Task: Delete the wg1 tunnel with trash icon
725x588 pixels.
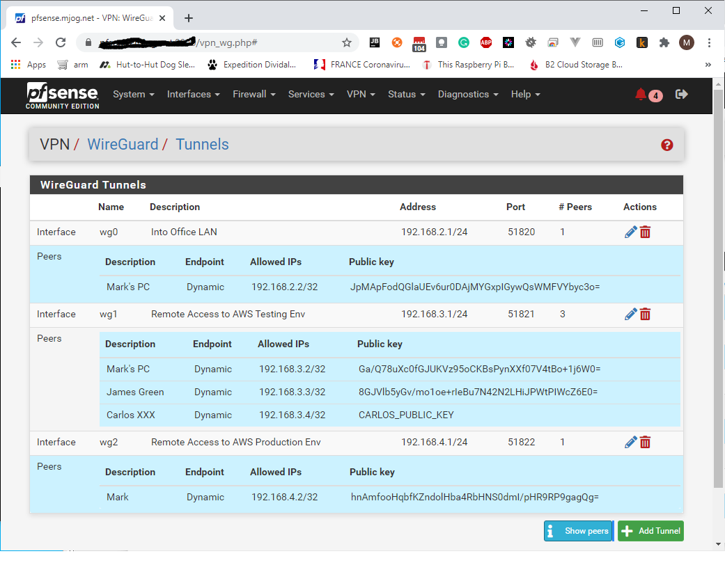Action: [645, 314]
